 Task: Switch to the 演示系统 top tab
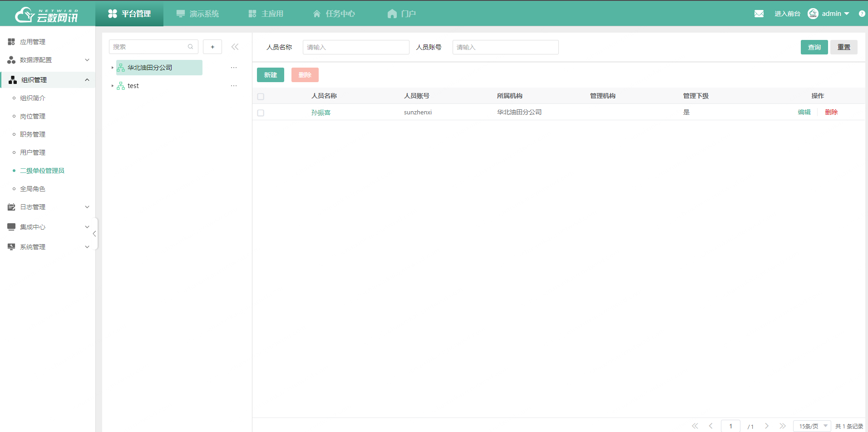pyautogui.click(x=197, y=14)
